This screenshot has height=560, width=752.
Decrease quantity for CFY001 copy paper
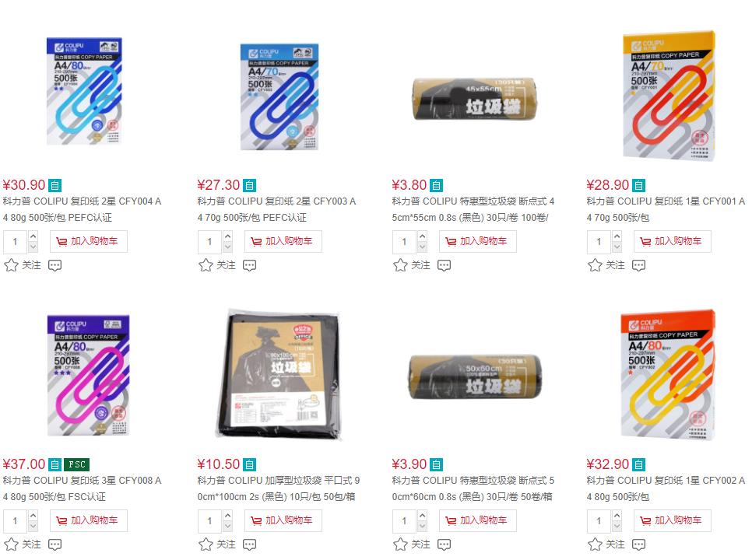617,247
